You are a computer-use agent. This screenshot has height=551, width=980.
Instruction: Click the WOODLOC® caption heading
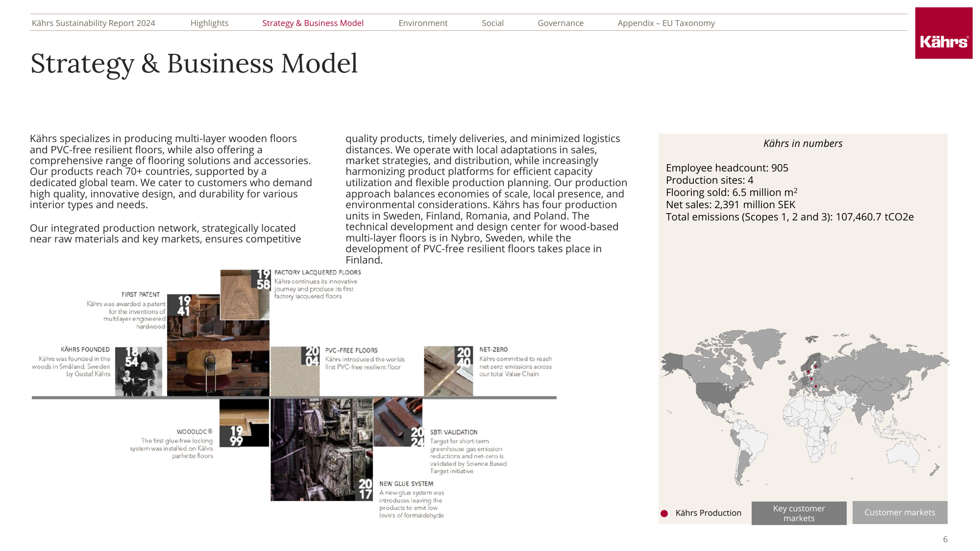195,431
